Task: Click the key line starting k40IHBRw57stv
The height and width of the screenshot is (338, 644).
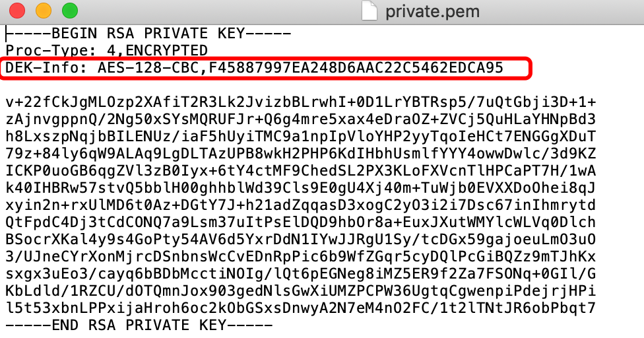Action: pyautogui.click(x=301, y=188)
